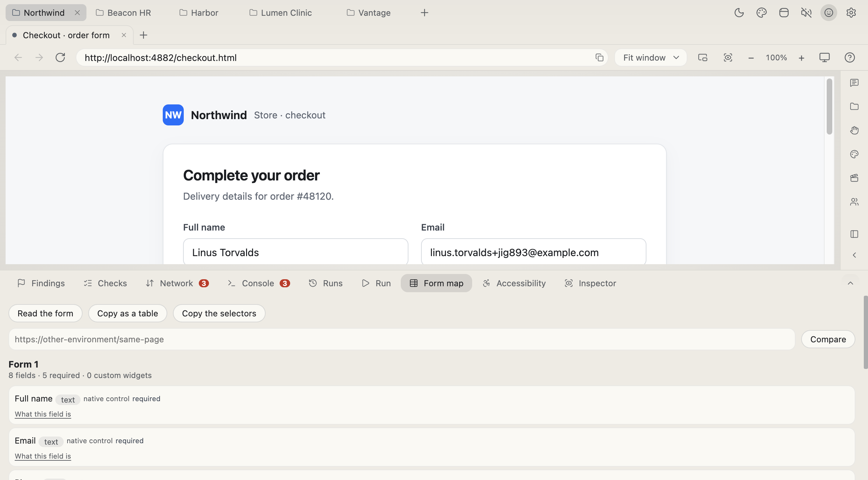Click the 100% zoom level
This screenshot has width=868, height=480.
click(x=776, y=57)
